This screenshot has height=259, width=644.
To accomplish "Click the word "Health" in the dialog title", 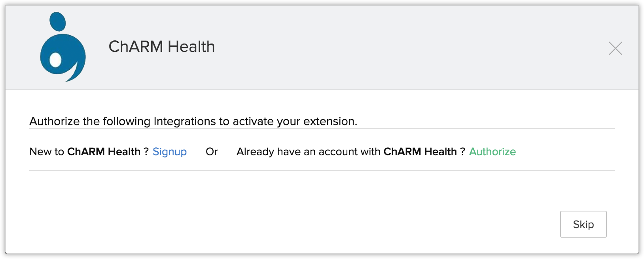I will tap(191, 47).
